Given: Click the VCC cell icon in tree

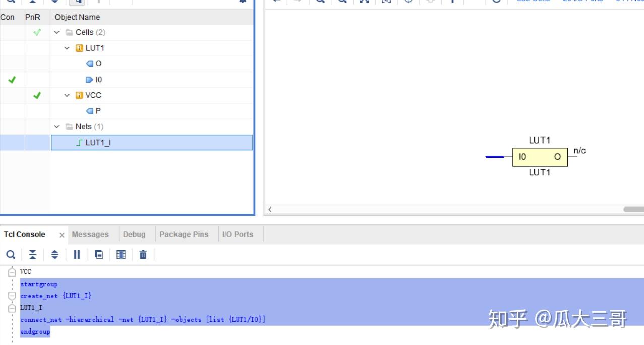Looking at the screenshot, I should (79, 95).
